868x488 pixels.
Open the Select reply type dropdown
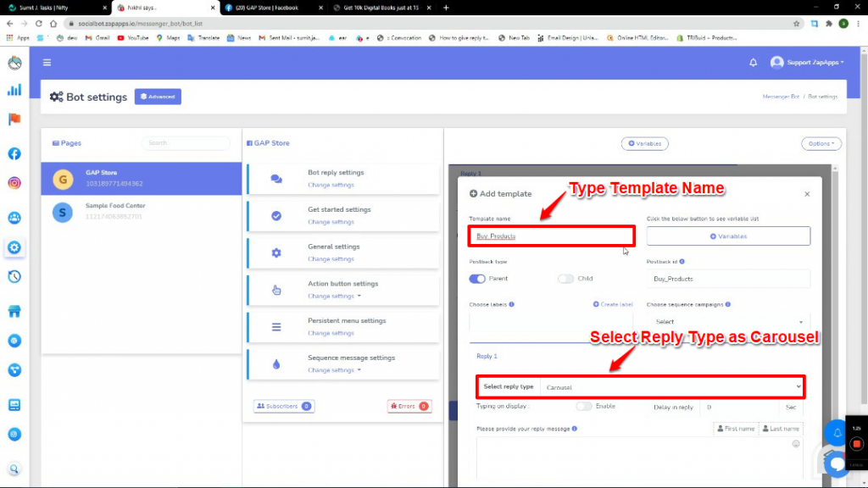670,387
